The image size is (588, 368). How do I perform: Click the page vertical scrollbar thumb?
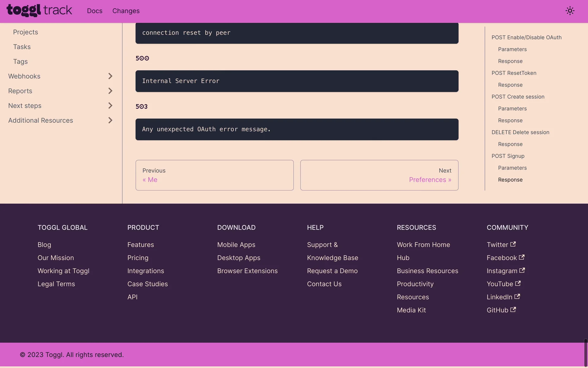point(586,353)
